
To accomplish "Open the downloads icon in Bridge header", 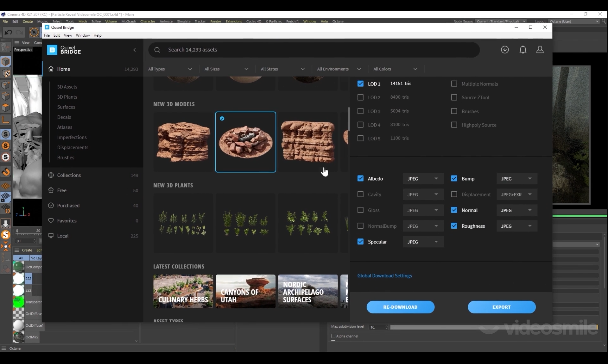I will [x=505, y=50].
